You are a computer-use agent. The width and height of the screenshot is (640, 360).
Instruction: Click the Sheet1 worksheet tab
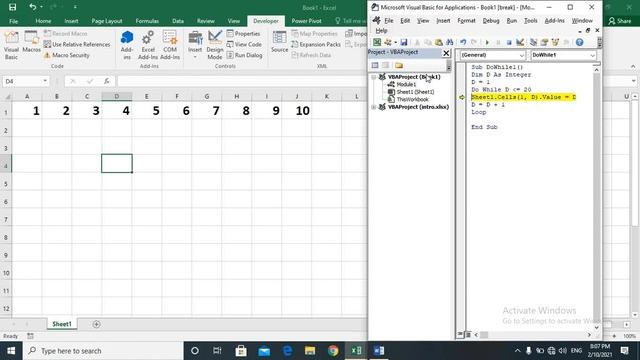(62, 324)
